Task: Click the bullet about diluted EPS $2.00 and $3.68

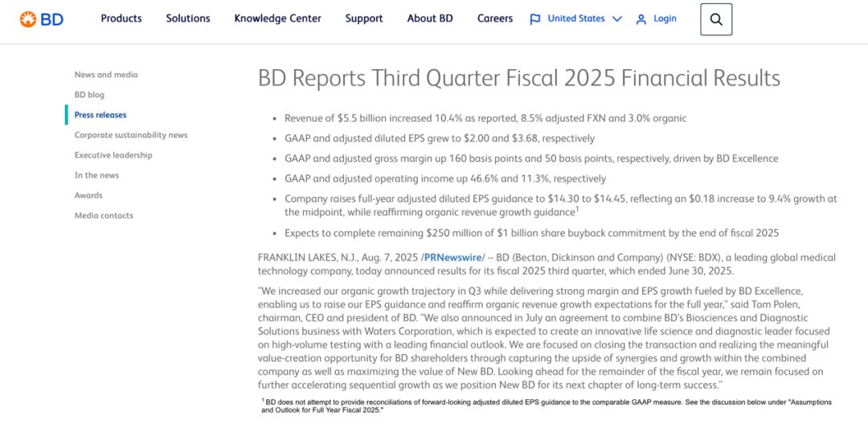Action: tap(440, 138)
